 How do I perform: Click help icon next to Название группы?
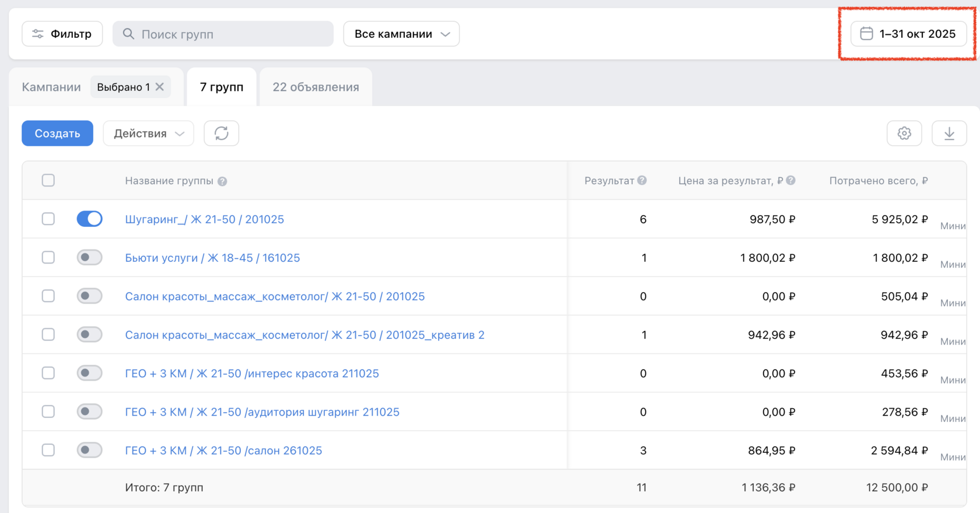click(x=222, y=181)
